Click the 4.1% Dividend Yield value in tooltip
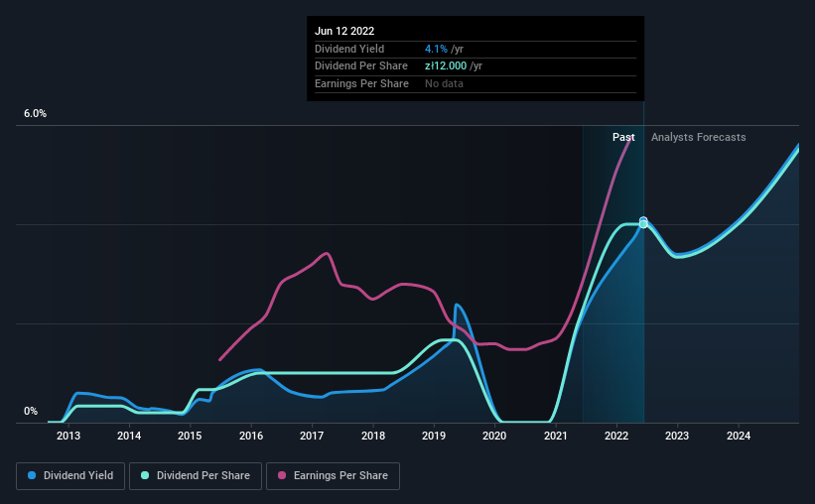 click(x=436, y=49)
